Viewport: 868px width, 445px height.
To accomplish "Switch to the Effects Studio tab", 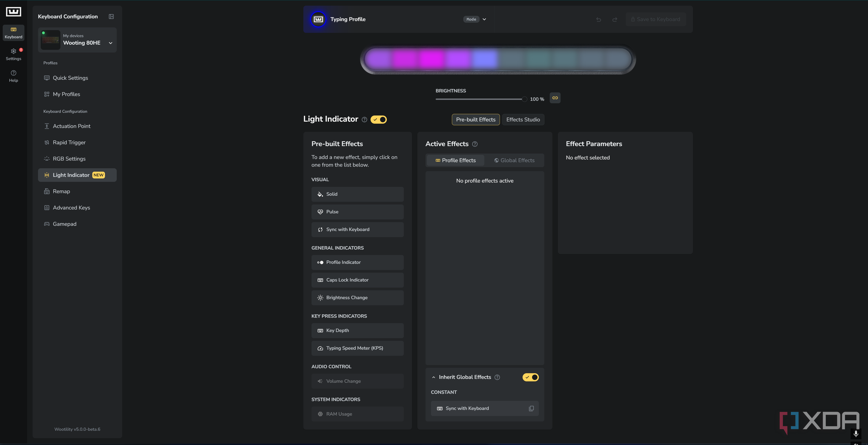I will coord(523,119).
